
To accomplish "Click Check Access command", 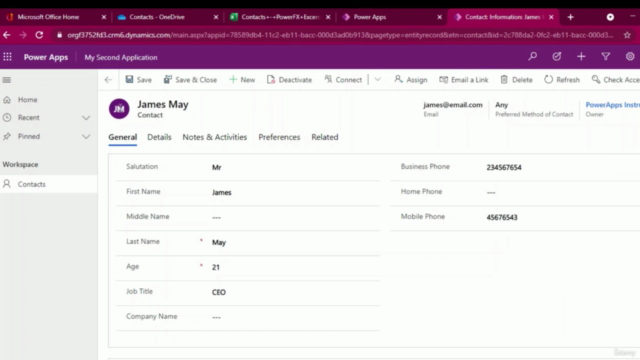I will [616, 80].
